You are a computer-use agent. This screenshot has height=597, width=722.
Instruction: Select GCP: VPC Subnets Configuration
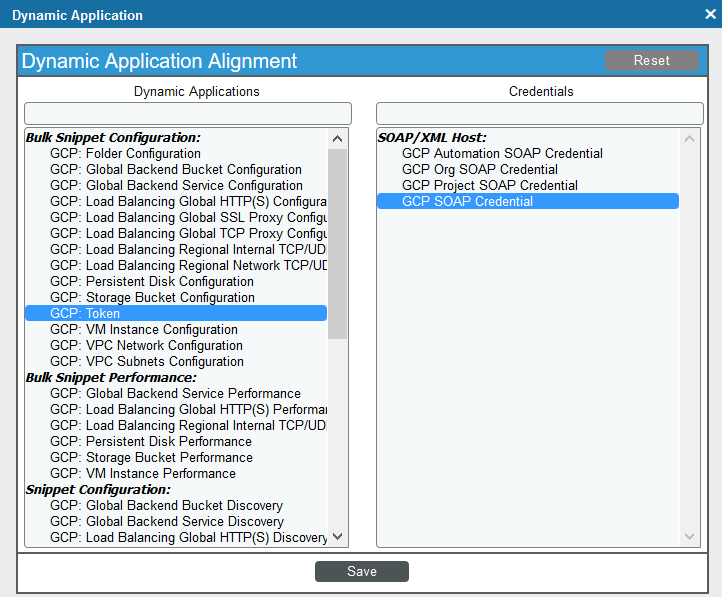point(176,361)
